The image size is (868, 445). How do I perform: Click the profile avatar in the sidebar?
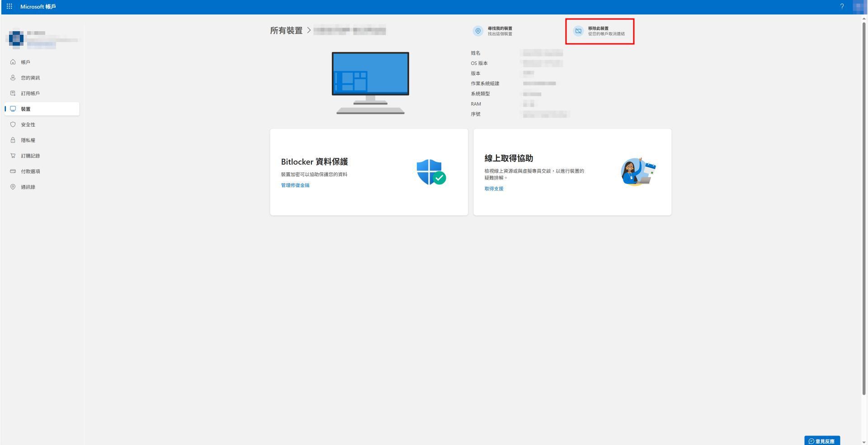(16, 38)
